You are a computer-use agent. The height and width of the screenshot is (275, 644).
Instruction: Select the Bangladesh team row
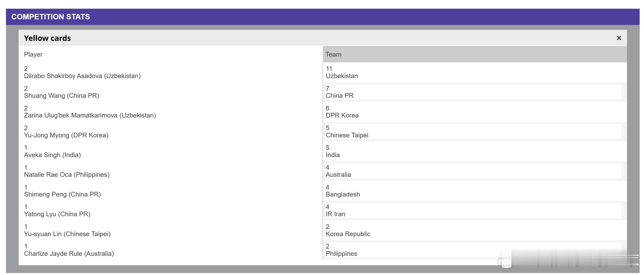coord(343,194)
